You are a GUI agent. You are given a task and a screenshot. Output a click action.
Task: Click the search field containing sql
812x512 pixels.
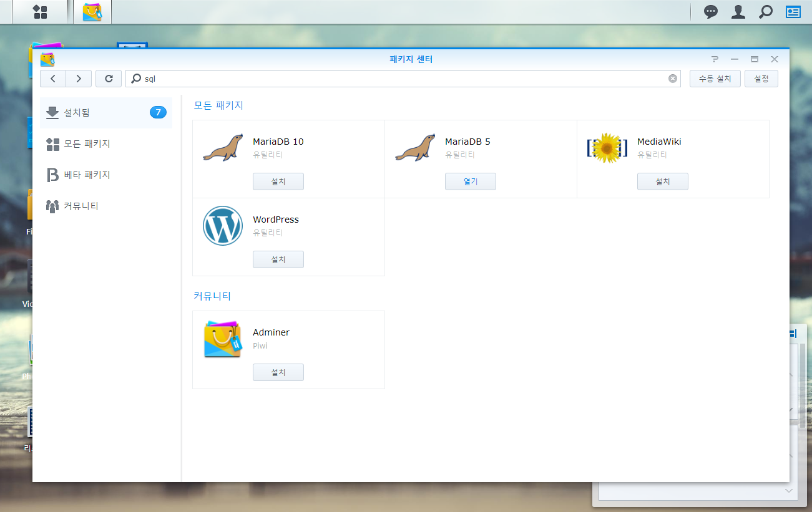pos(403,79)
